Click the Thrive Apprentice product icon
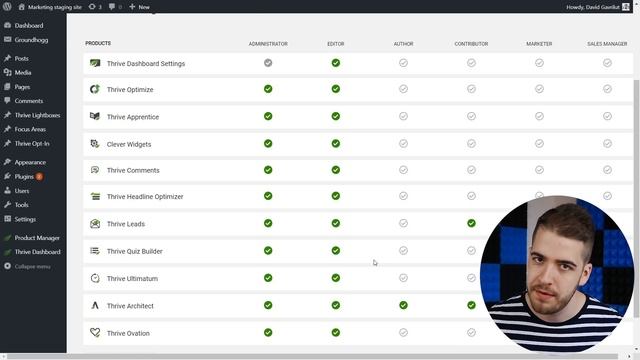This screenshot has height=360, width=640. tap(95, 116)
